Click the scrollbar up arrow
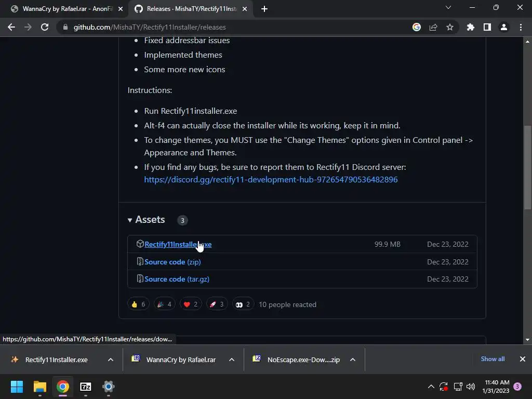 [527, 42]
